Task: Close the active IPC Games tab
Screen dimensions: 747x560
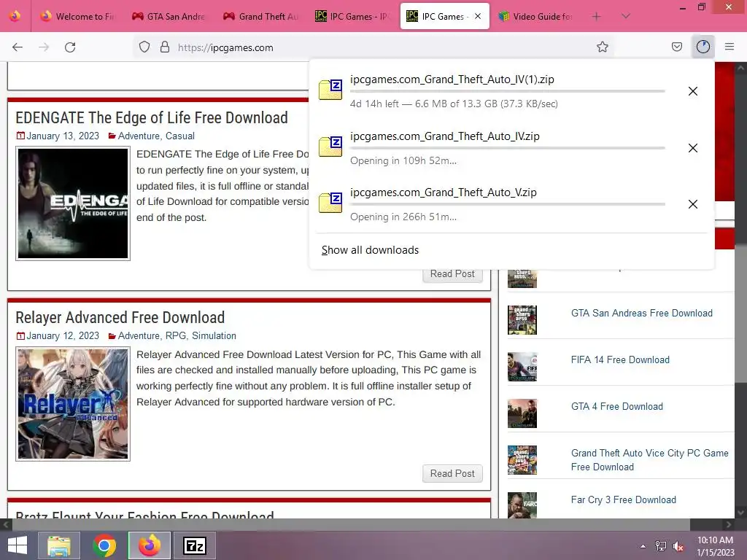Action: pyautogui.click(x=478, y=16)
